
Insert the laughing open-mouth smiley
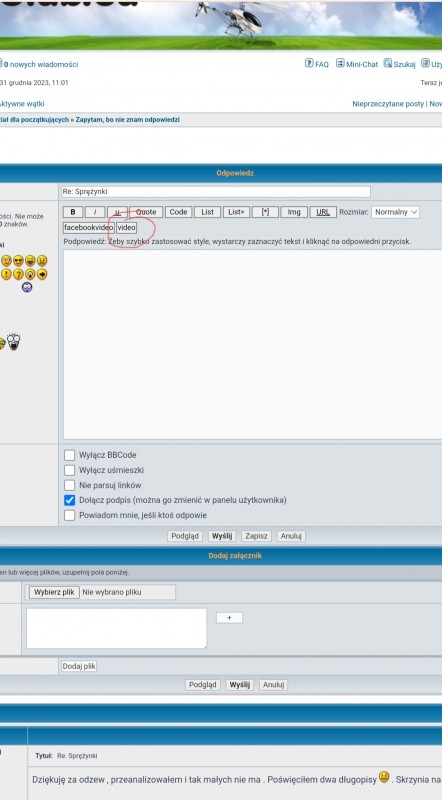(30, 261)
